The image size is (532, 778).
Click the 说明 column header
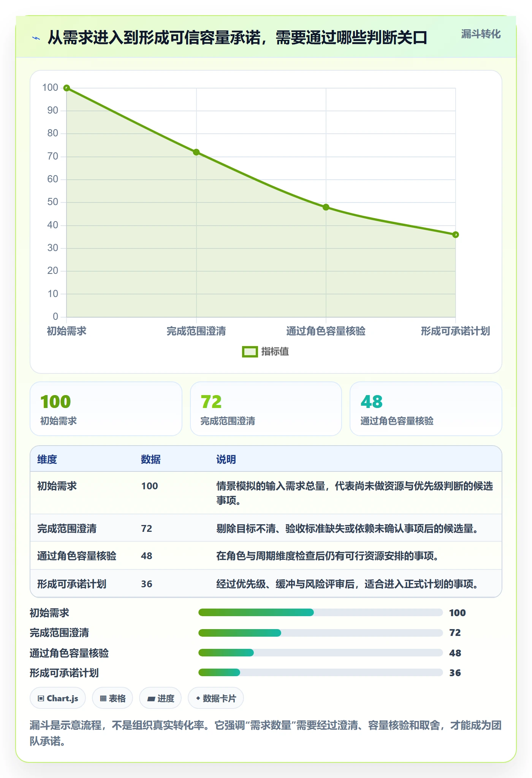coord(226,459)
